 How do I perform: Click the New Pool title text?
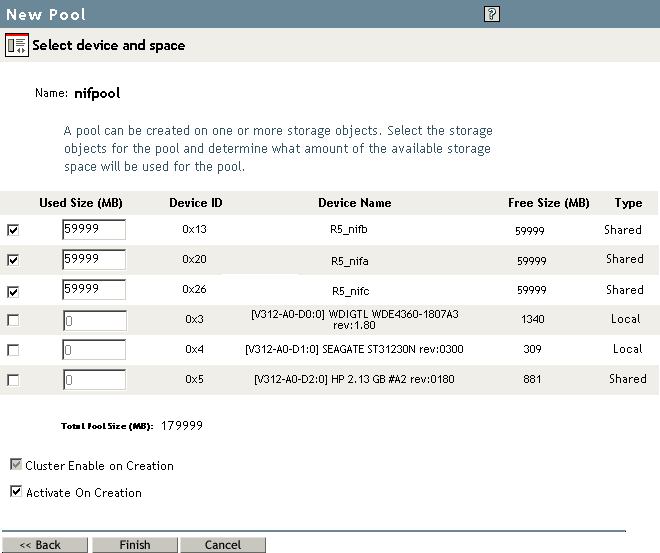46,15
